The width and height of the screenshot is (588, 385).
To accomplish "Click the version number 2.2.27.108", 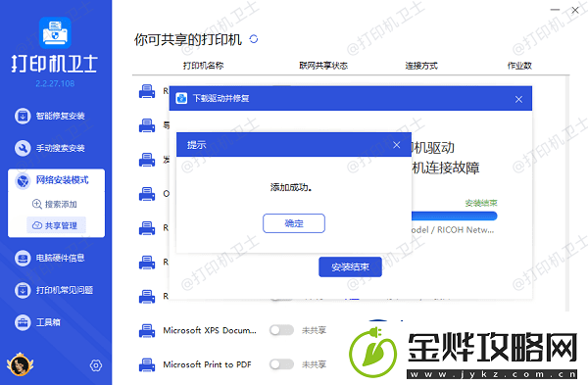I will tap(55, 83).
